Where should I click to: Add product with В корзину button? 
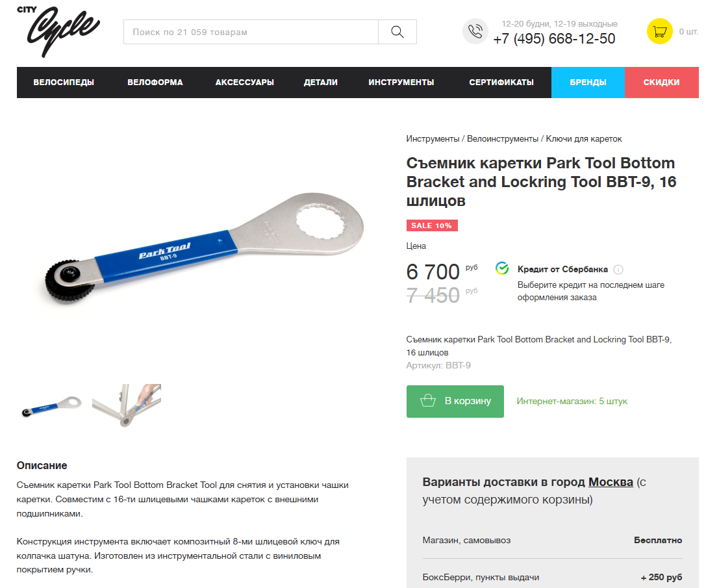(455, 401)
